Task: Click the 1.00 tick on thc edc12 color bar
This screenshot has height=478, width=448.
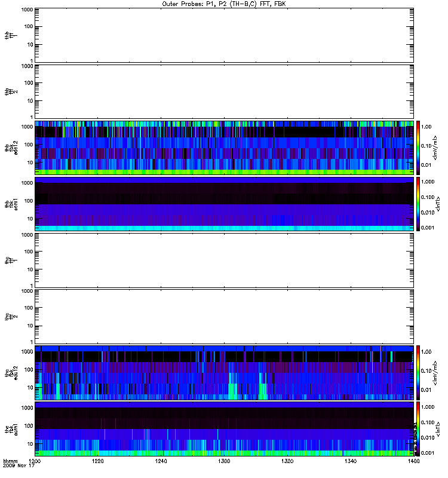Action: (x=426, y=351)
